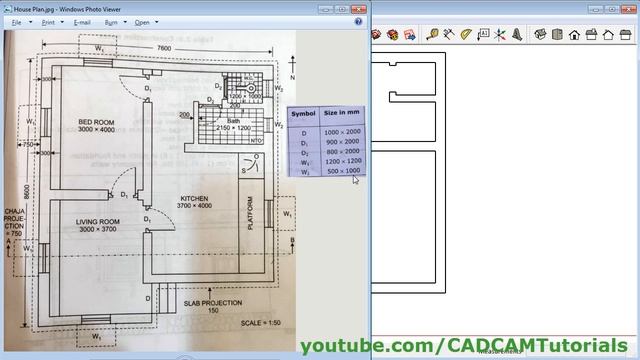This screenshot has height=360, width=640.
Task: Click the 'BED ROOM' label in the plan image
Action: click(x=96, y=122)
